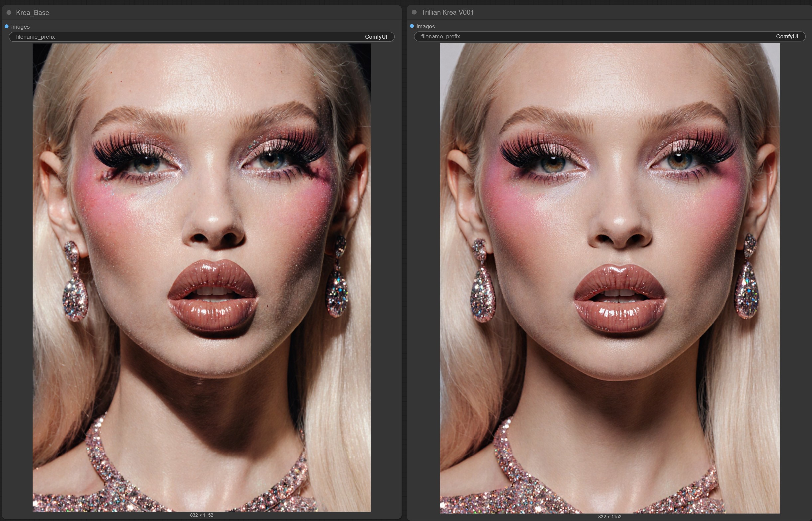Click the 832 × 1152 label under Krea_Base image
This screenshot has width=812, height=521.
202,515
